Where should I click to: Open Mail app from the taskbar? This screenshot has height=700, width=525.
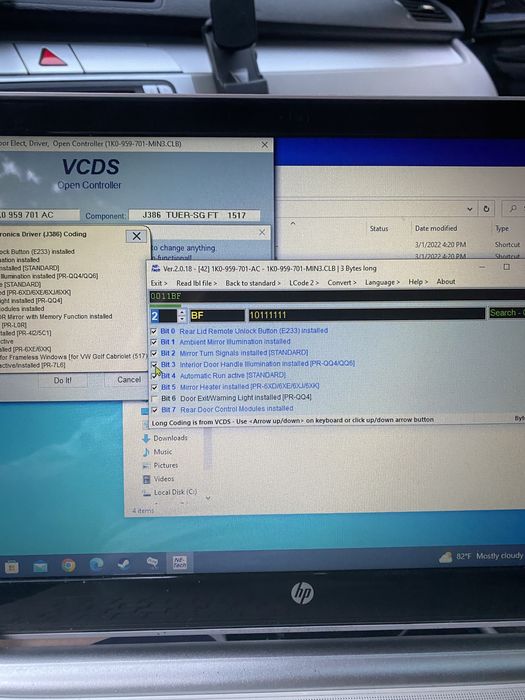tap(40, 567)
